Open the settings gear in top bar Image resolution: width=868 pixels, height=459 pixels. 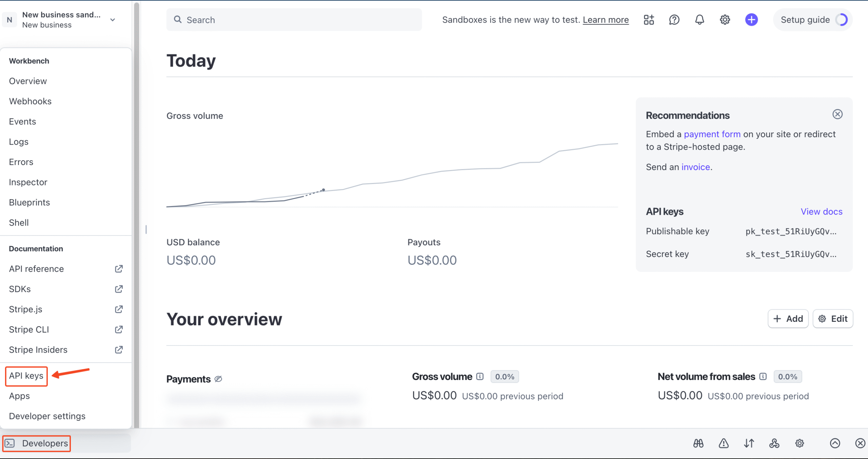tap(725, 20)
